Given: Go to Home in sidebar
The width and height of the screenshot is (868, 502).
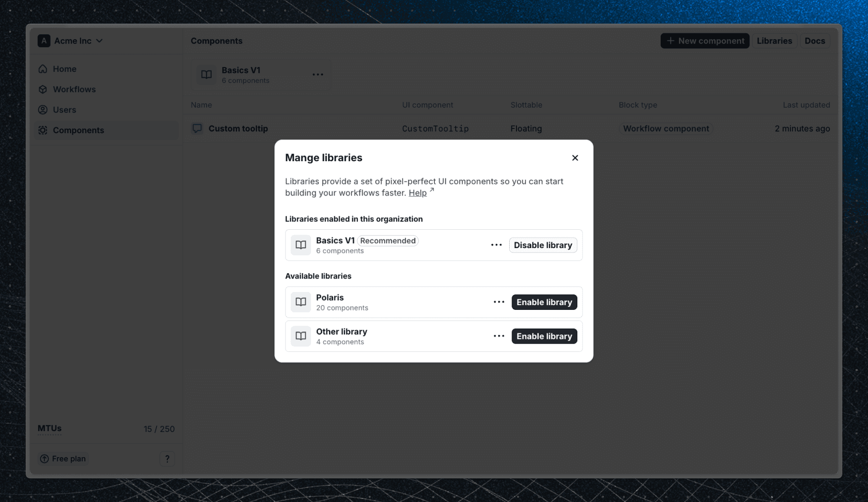Looking at the screenshot, I should (65, 69).
